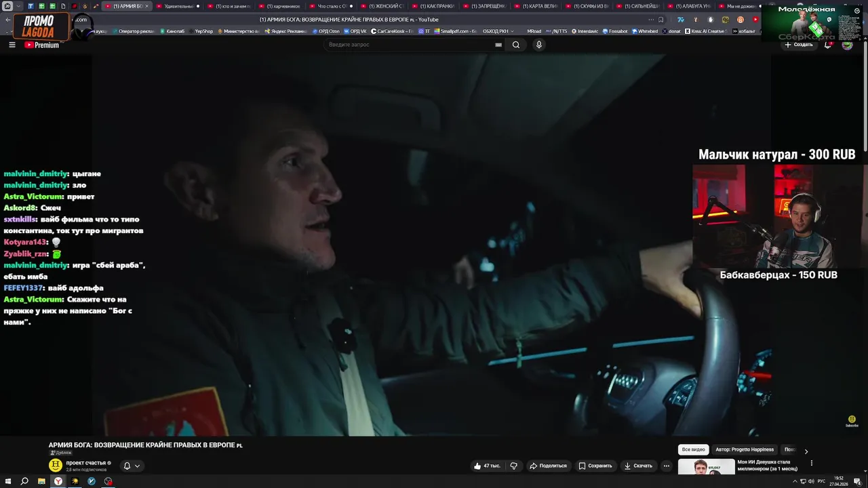Click the browser back arrow
The height and width of the screenshot is (488, 868).
click(x=7, y=20)
